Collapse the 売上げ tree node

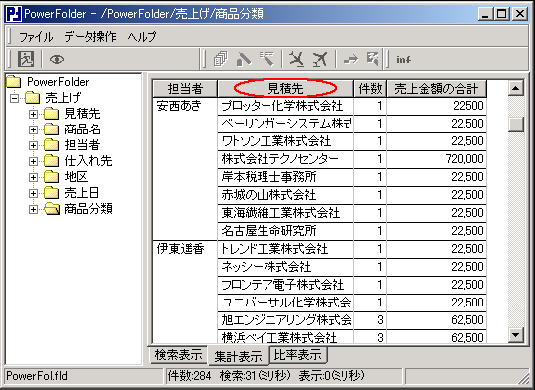[14, 98]
